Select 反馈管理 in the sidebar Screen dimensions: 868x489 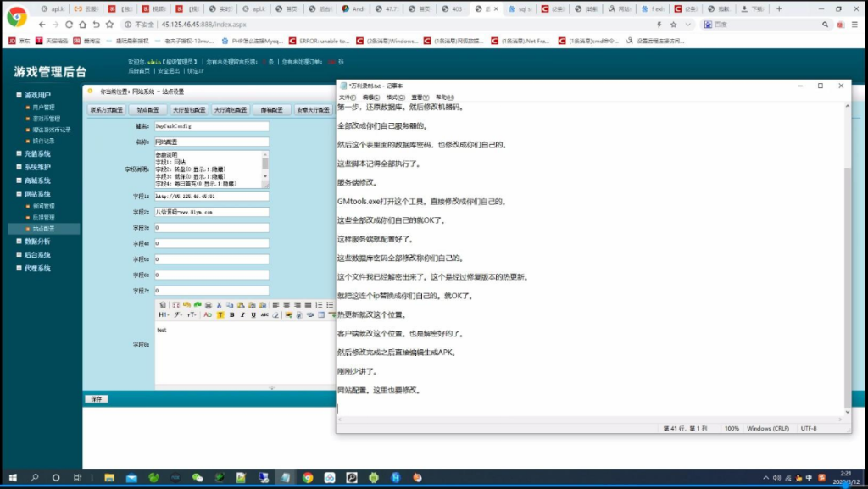click(x=43, y=218)
